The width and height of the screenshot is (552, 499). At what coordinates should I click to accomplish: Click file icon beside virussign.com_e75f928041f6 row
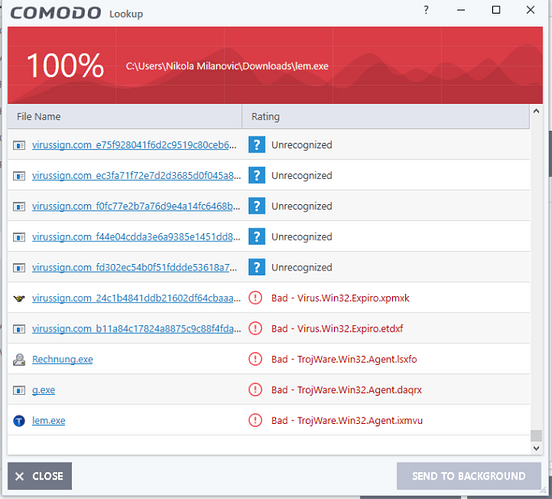(x=19, y=145)
